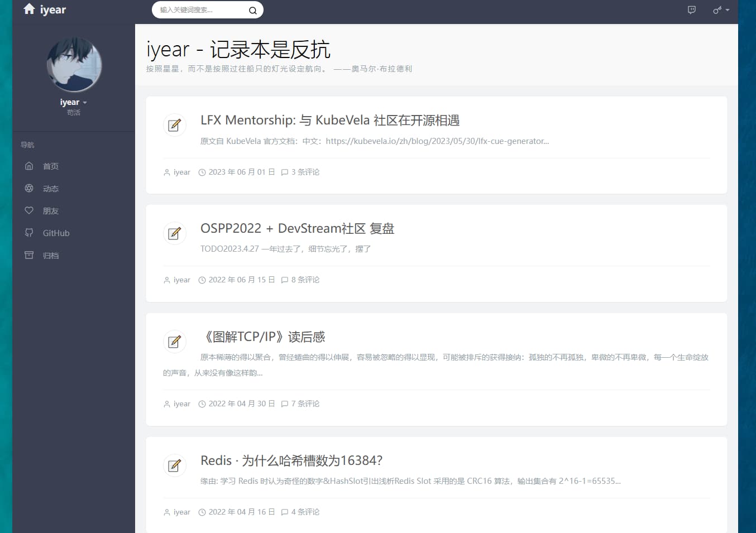
Task: Click the 首页 home icon in sidebar
Action: [x=29, y=166]
